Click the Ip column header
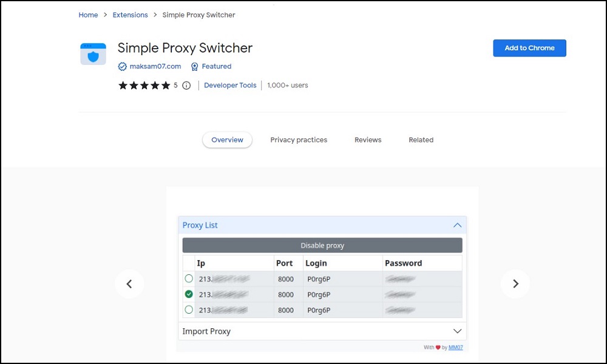 (x=201, y=263)
